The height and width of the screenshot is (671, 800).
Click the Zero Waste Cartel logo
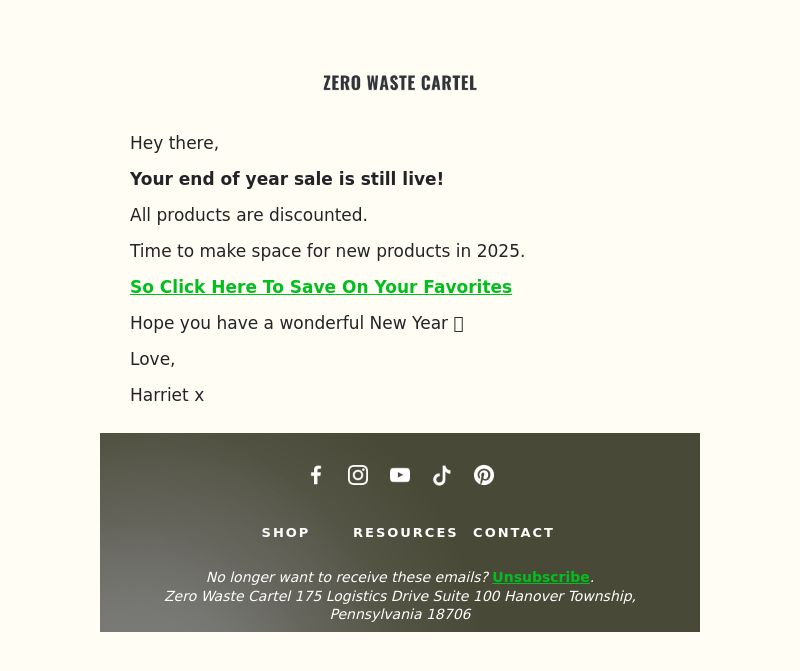click(400, 83)
